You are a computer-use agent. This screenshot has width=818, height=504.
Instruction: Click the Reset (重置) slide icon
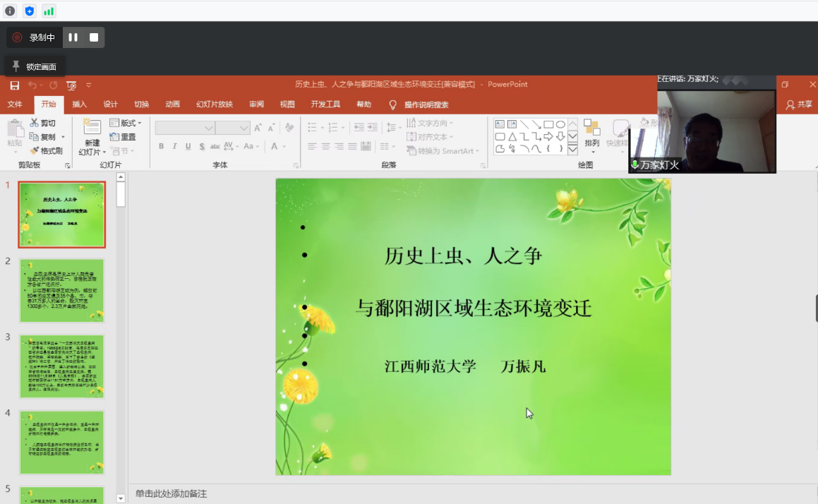(x=114, y=137)
